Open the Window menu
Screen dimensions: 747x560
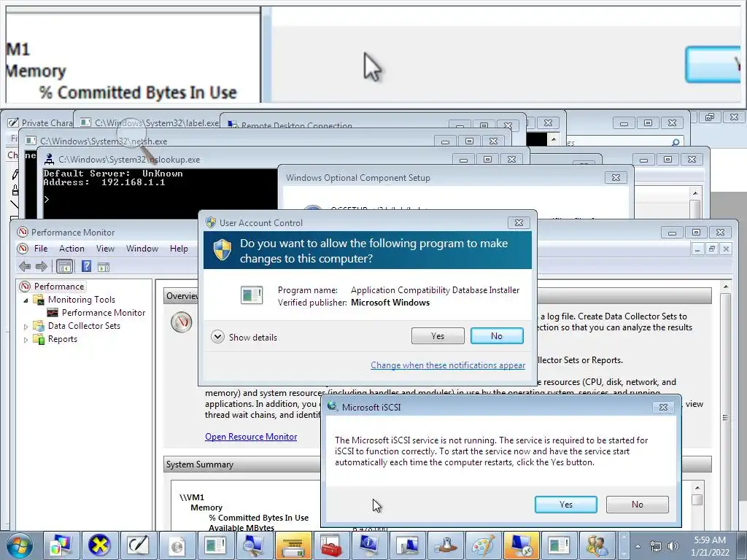click(142, 249)
